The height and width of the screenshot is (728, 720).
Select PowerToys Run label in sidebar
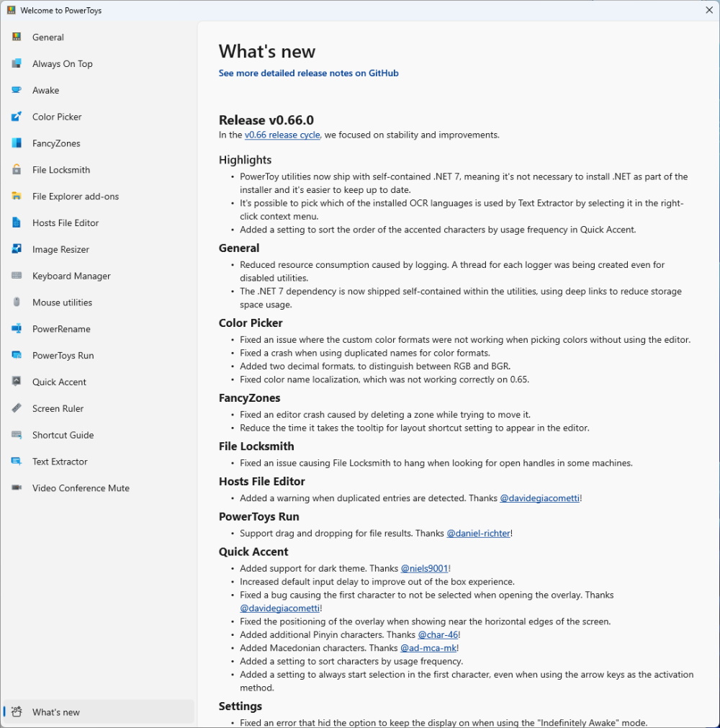pyautogui.click(x=63, y=355)
